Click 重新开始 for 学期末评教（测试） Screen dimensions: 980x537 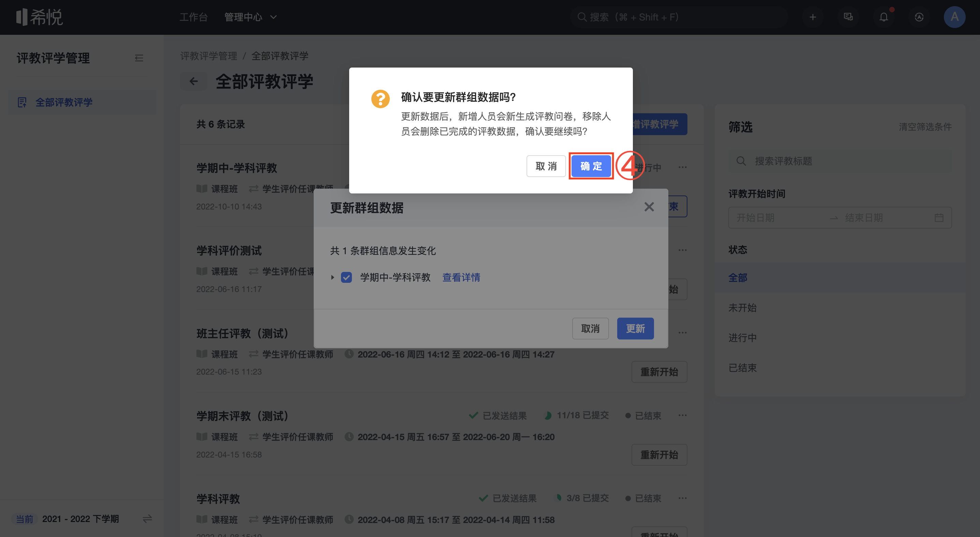pos(659,454)
